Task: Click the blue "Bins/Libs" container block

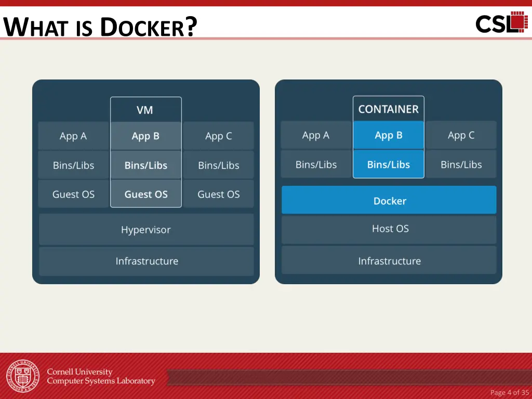Action: click(389, 164)
